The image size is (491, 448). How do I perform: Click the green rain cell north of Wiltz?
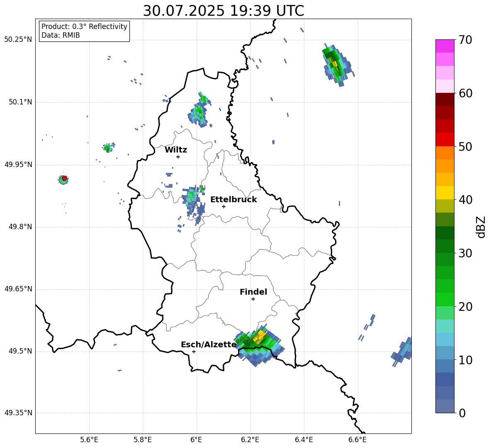point(200,110)
